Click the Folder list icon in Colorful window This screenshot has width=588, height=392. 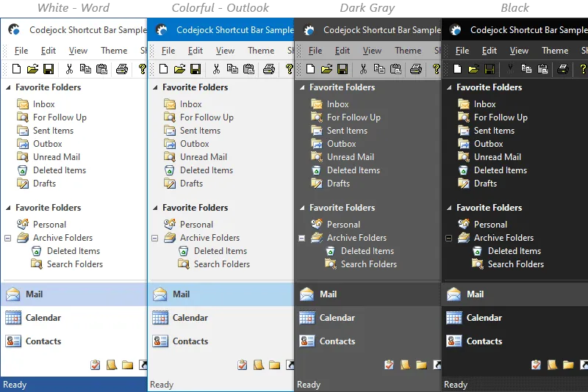click(274, 364)
